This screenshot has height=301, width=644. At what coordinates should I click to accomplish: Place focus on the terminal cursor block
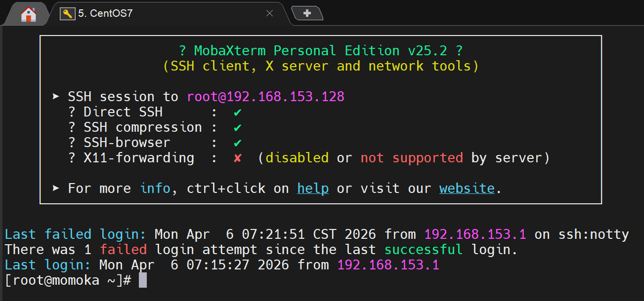[x=143, y=280]
